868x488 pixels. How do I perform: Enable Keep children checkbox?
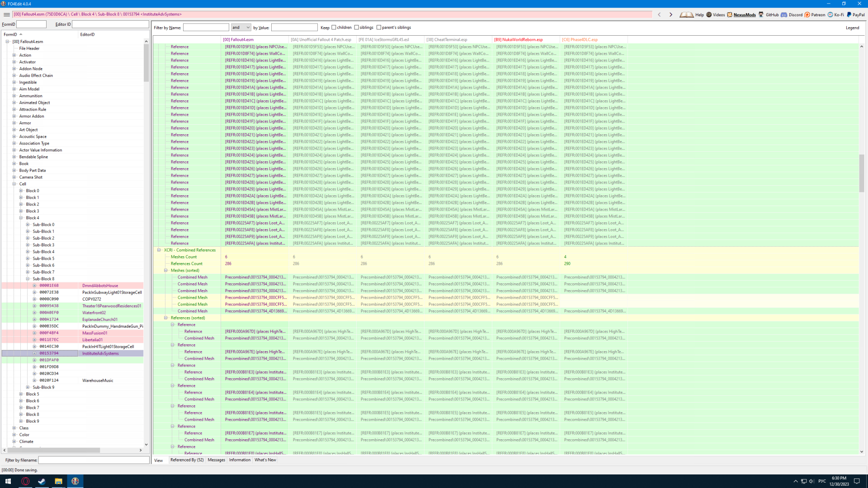pos(334,28)
